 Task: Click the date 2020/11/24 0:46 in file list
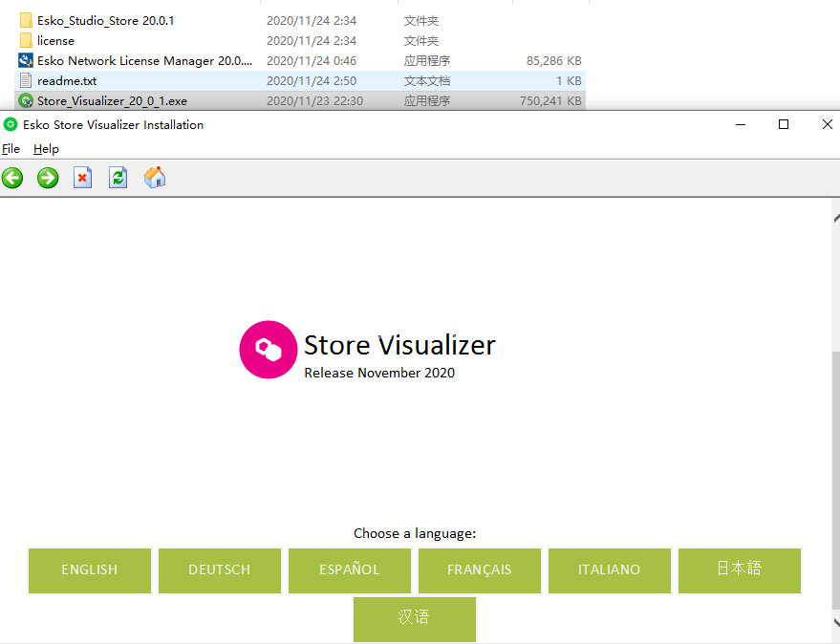(312, 60)
